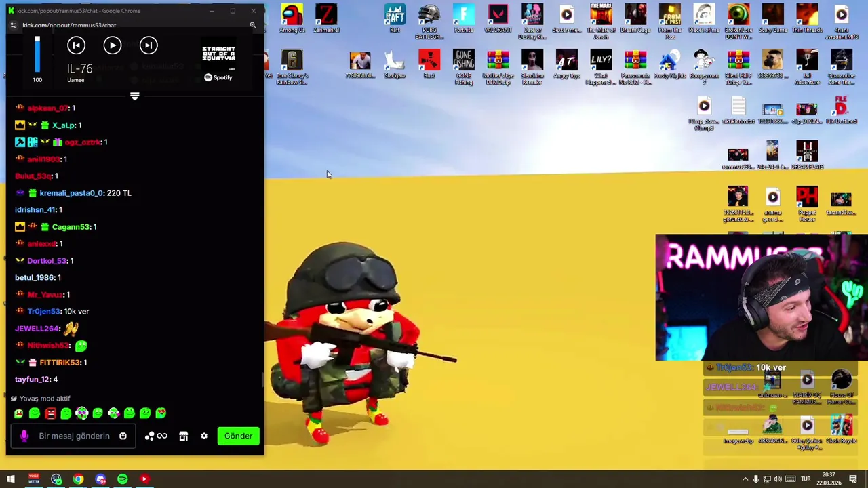Open the Frosty Nights desktop shortcut
868x488 pixels.
tap(669, 64)
